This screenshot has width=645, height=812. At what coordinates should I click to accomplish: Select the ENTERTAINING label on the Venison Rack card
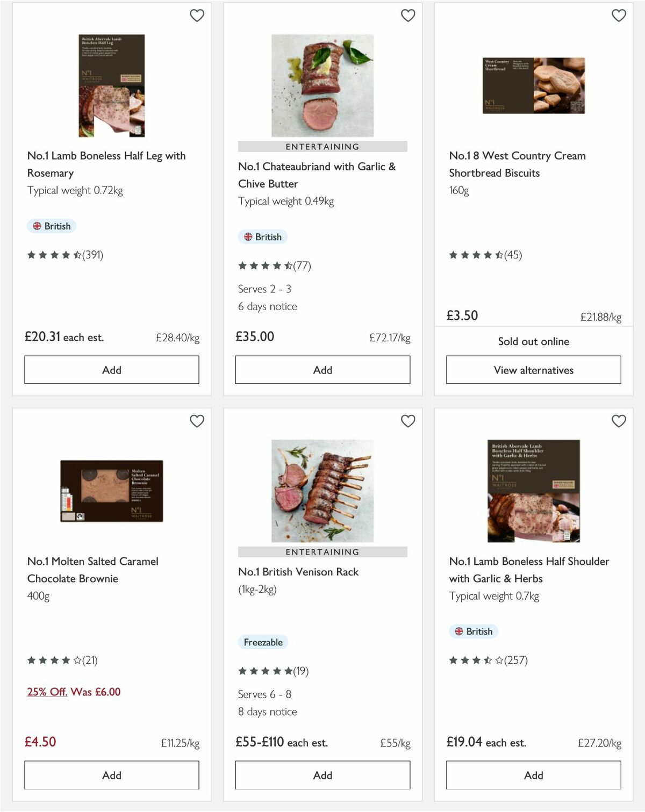(x=321, y=551)
